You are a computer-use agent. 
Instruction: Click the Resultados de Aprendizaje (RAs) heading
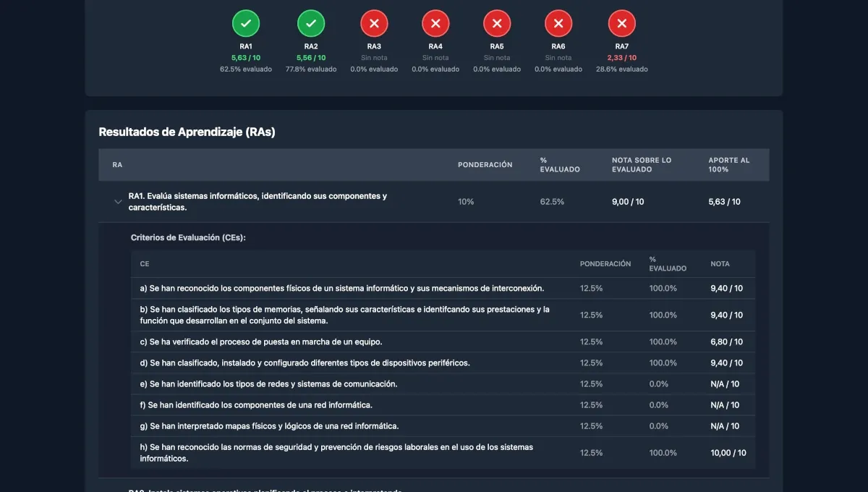tap(187, 132)
